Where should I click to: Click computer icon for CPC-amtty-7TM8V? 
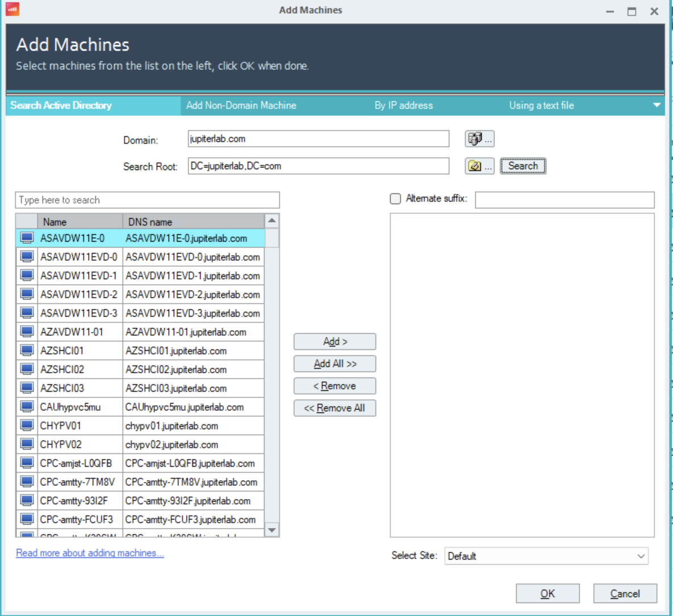pyautogui.click(x=27, y=482)
